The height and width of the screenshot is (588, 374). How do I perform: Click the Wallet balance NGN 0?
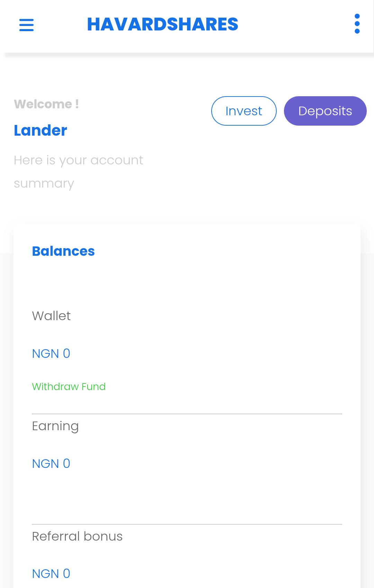(51, 353)
